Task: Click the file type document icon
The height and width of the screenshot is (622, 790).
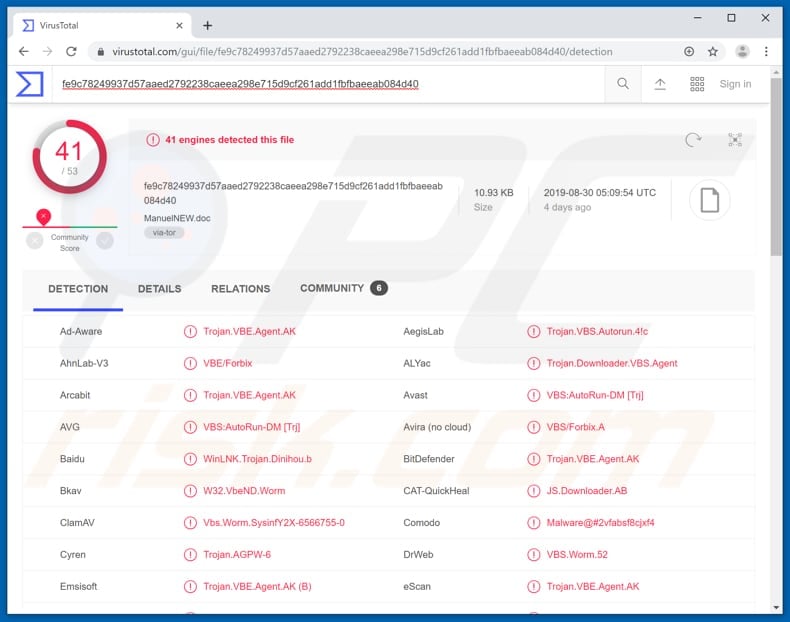Action: pyautogui.click(x=709, y=200)
